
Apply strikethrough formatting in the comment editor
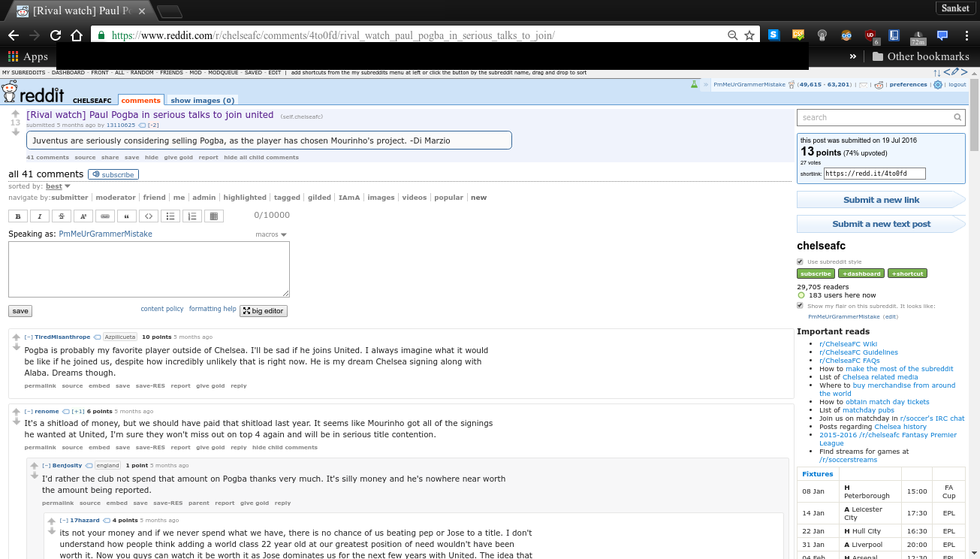click(x=62, y=216)
